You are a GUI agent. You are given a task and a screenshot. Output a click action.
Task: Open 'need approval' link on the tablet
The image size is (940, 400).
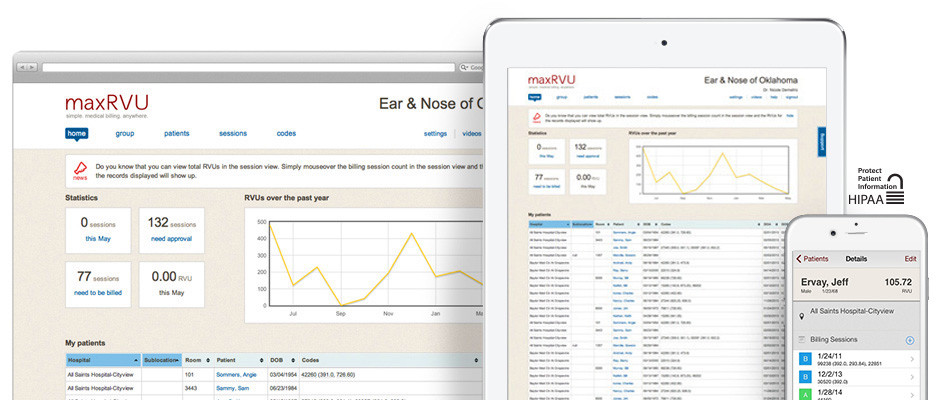(x=588, y=156)
